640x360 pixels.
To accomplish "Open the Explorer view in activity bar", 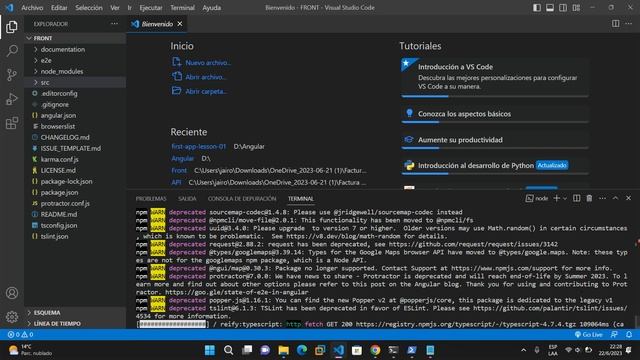I will pos(12,27).
